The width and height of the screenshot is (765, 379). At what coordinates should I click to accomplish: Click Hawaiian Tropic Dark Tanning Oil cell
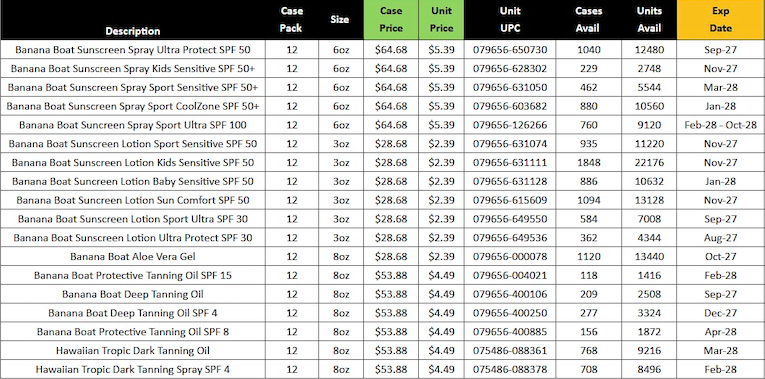click(x=133, y=351)
